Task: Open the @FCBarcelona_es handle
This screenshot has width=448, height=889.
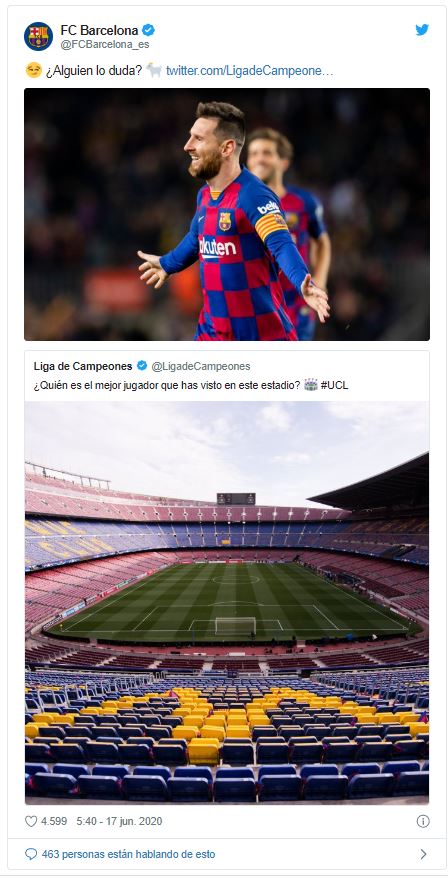Action: point(105,44)
